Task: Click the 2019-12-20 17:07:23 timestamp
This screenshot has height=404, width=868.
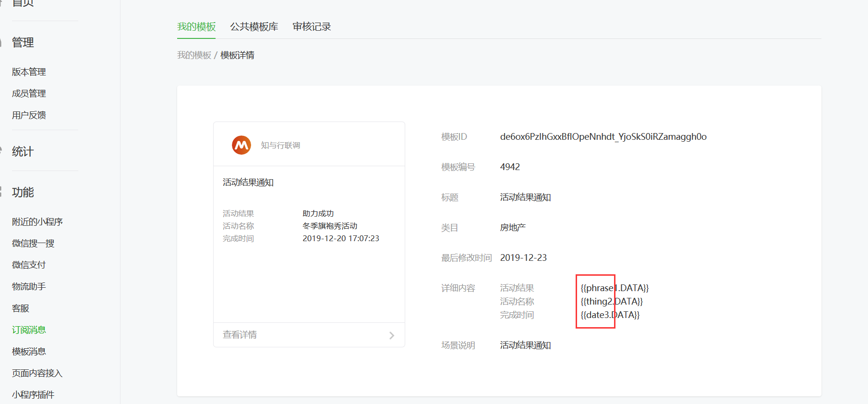Action: click(341, 238)
